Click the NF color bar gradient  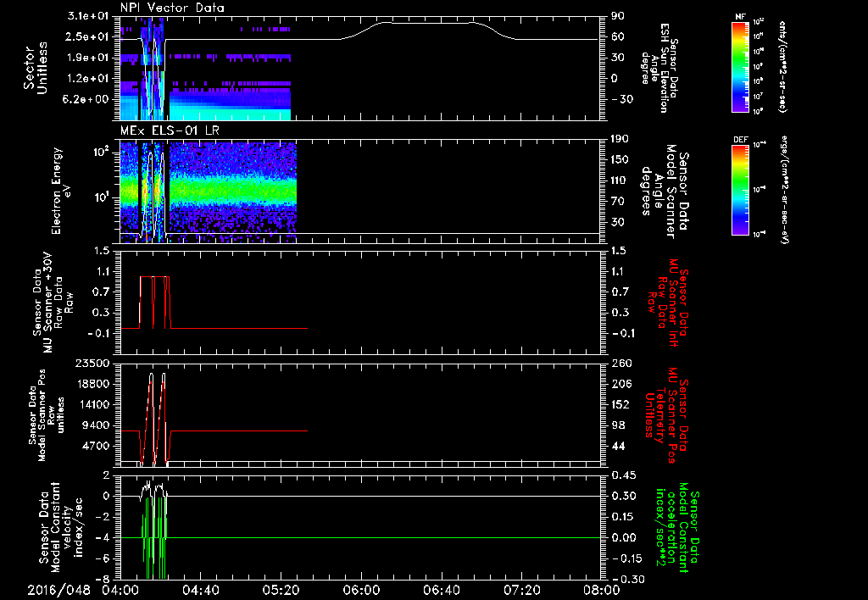pos(740,66)
